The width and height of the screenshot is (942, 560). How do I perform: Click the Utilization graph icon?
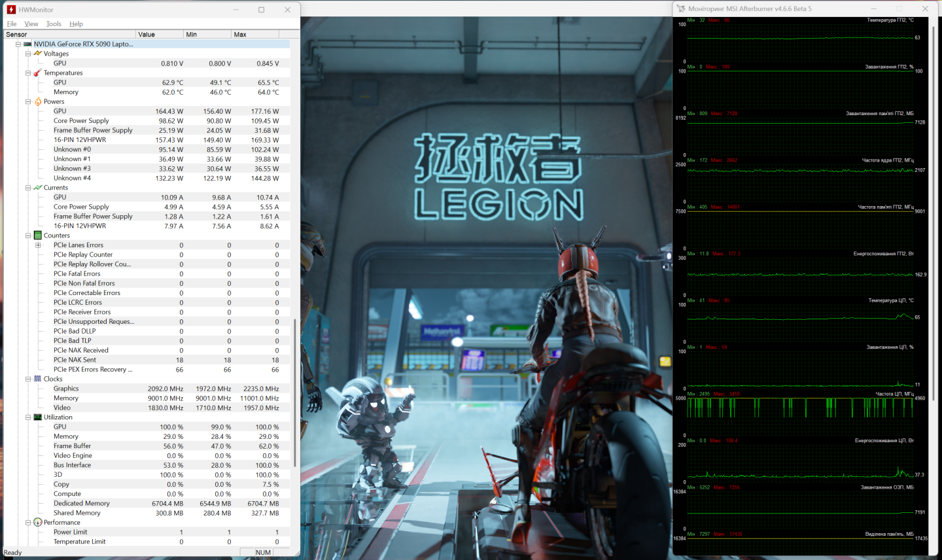(x=38, y=417)
